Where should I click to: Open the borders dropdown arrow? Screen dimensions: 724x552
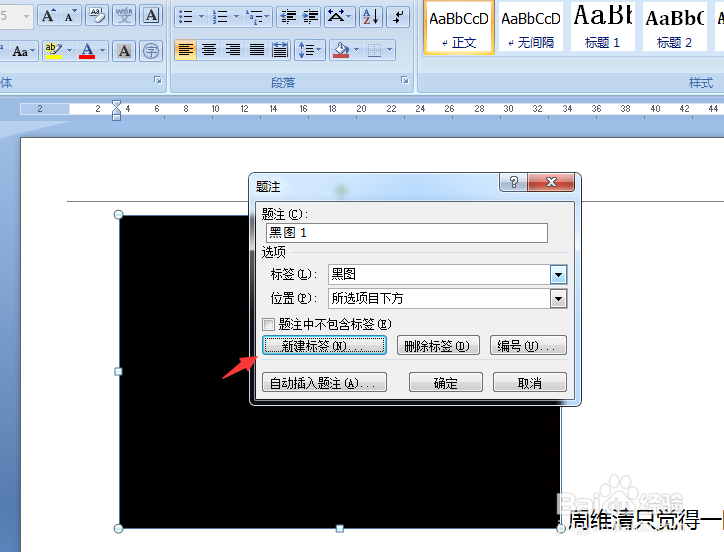point(390,50)
